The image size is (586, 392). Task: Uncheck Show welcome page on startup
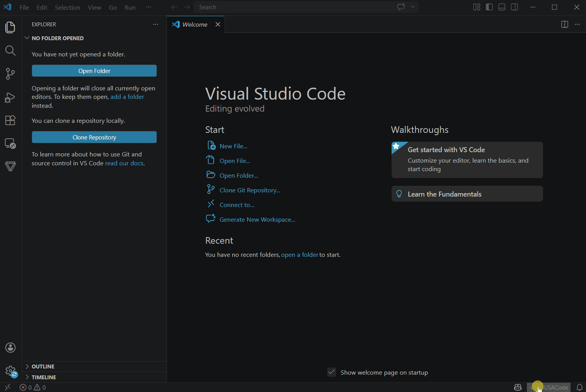332,372
